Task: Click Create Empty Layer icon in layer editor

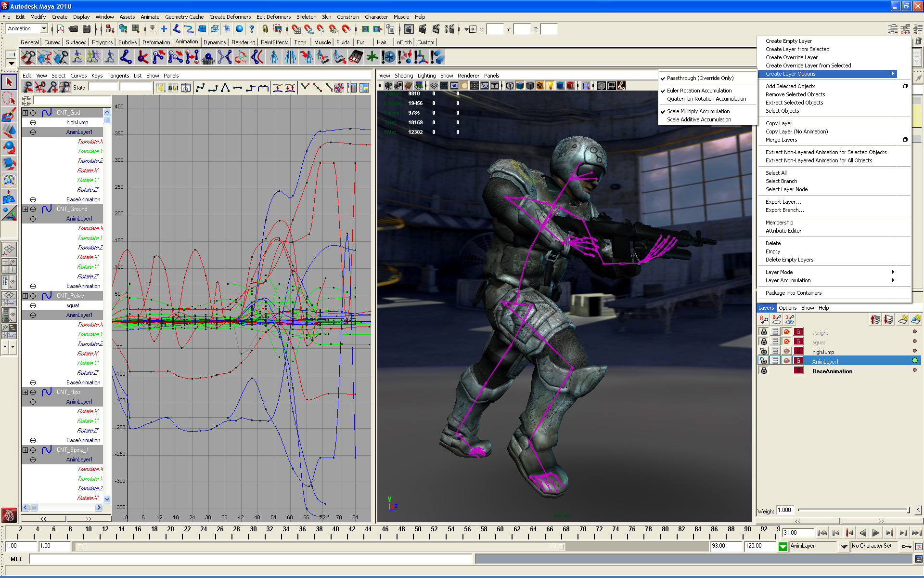Action: [x=903, y=319]
